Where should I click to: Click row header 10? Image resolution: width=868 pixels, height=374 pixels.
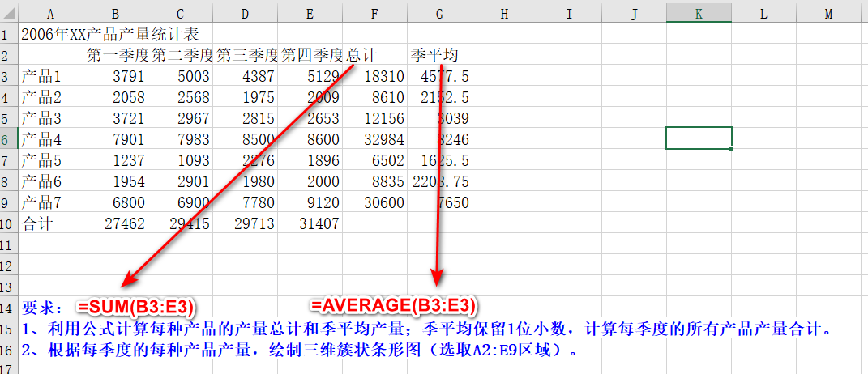coord(9,224)
